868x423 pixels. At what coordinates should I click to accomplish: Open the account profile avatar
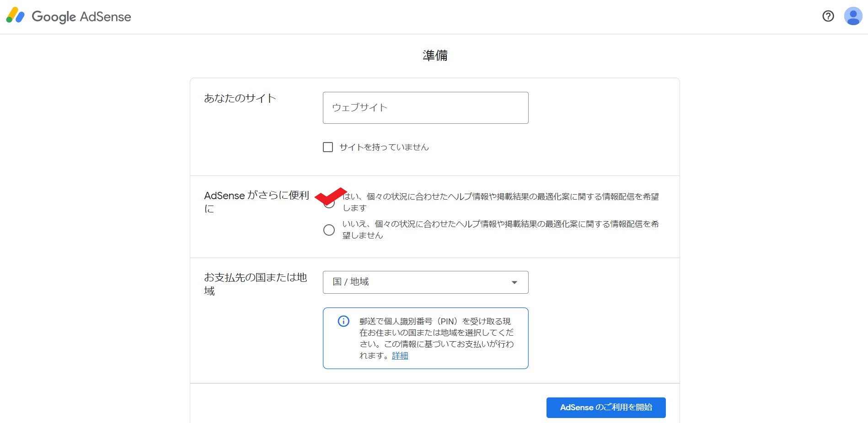pyautogui.click(x=853, y=16)
